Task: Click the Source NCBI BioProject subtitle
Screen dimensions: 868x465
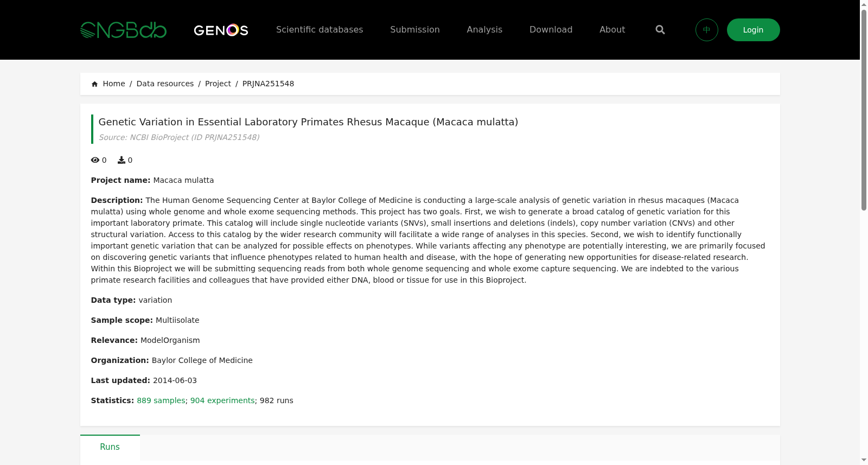Action: 179,137
